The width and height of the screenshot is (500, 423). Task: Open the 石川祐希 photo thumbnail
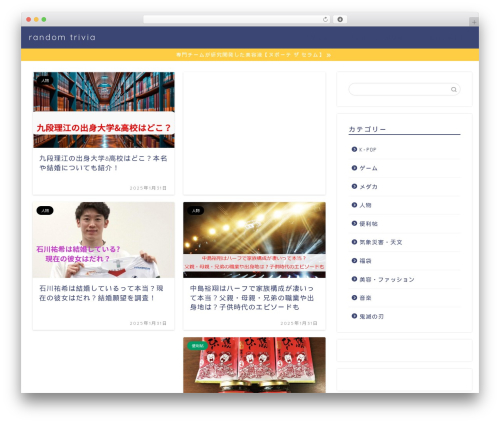tap(104, 240)
